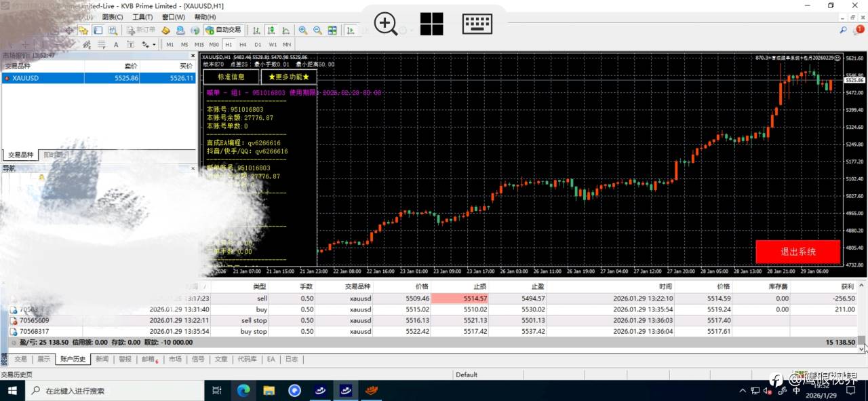Open the 图表(C) menu
The image size is (868, 401).
(x=113, y=17)
